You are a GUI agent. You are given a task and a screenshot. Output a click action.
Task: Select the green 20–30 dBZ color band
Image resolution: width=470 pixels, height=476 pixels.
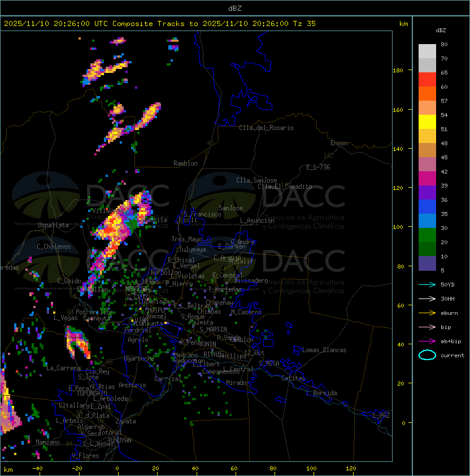click(427, 235)
